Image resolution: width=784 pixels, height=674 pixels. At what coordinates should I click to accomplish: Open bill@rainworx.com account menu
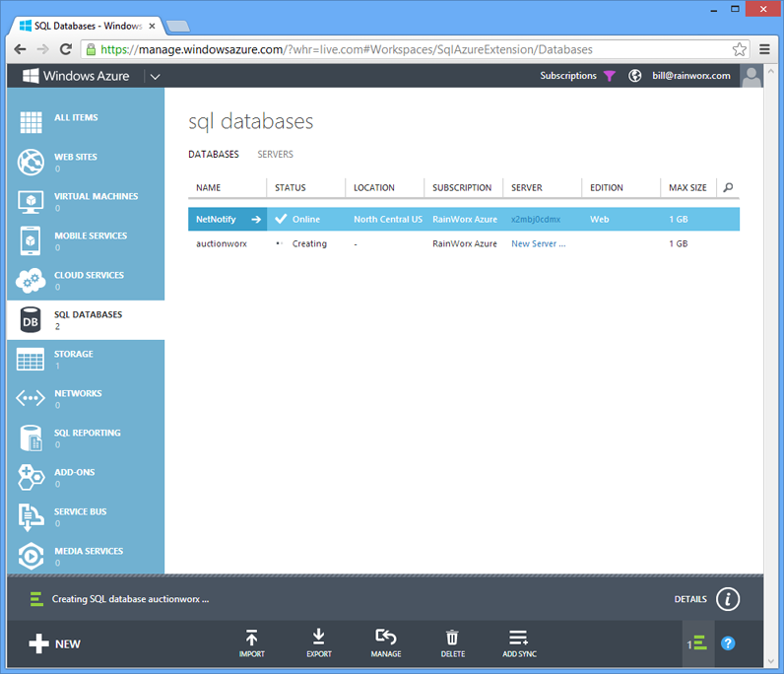691,76
